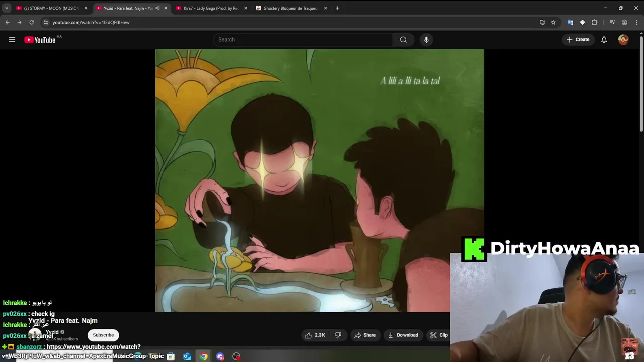The width and height of the screenshot is (644, 362).
Task: Start voice search with the microphone
Action: click(426, 40)
